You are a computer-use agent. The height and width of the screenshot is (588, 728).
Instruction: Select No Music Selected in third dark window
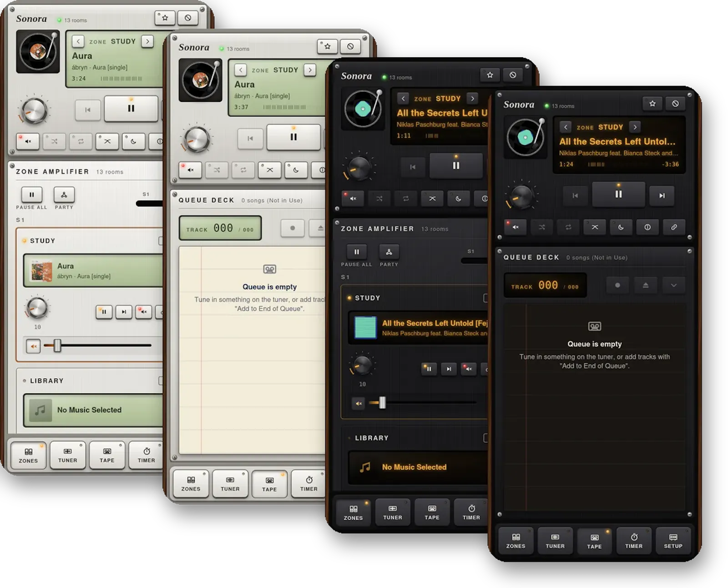(x=418, y=467)
